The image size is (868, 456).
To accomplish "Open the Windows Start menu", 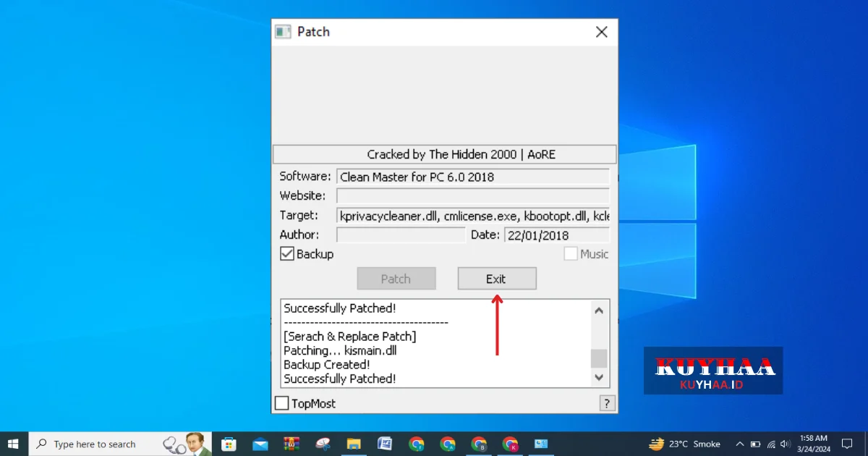I will [13, 444].
